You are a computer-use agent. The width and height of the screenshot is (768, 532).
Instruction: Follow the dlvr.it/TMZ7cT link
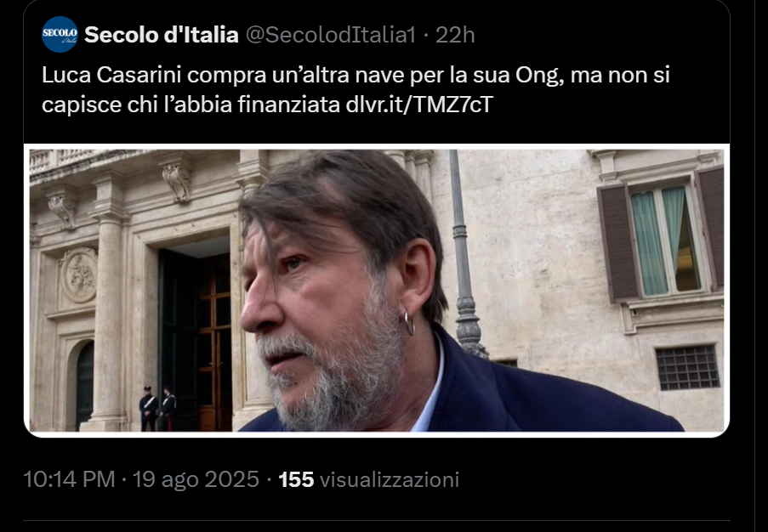[418, 105]
